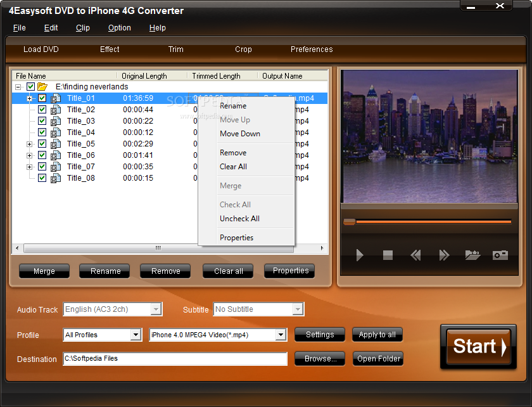Stop the video preview
Screen dimensions: 532x407
(388, 255)
